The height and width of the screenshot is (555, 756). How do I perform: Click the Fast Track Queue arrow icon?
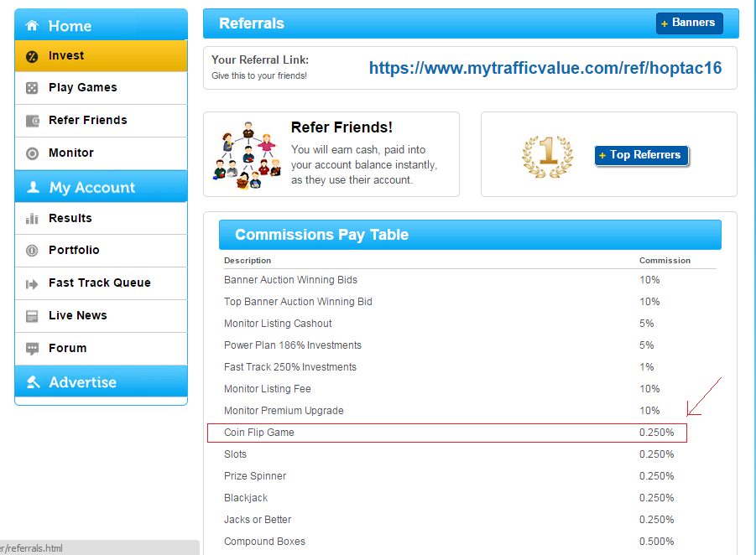pos(32,284)
